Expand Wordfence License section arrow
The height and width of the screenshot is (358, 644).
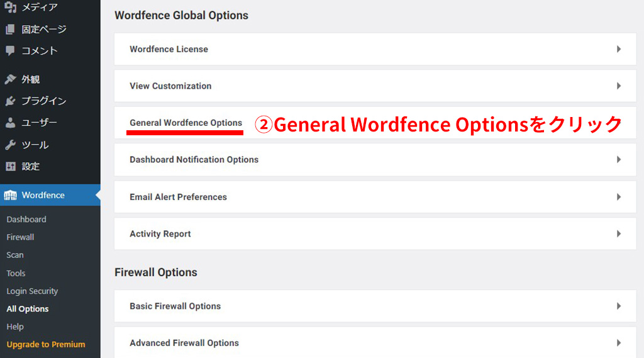(x=619, y=49)
